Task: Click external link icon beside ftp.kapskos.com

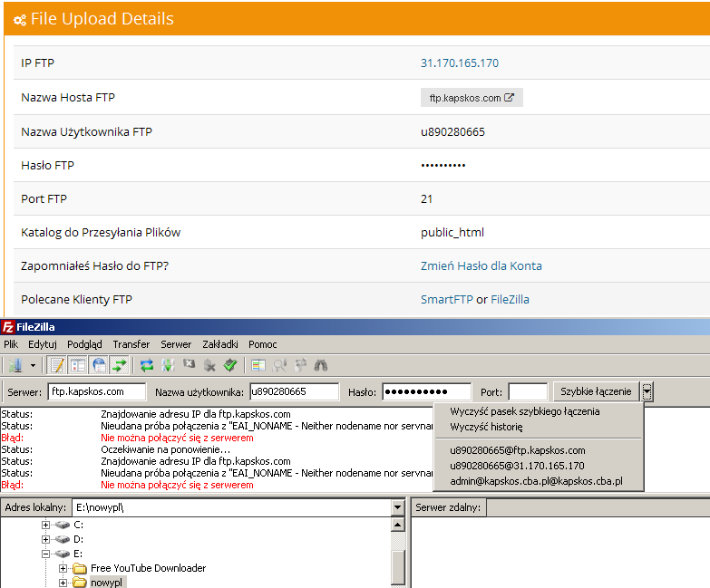Action: click(509, 97)
